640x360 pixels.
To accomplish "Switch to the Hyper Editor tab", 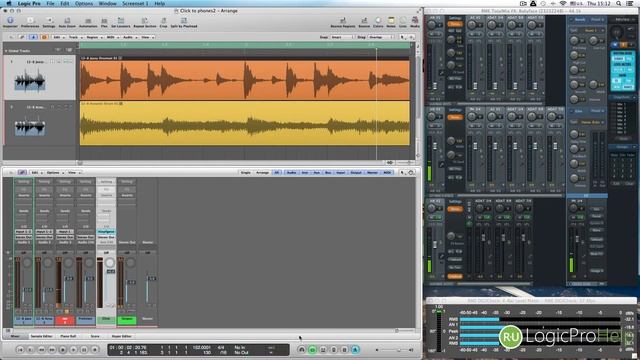I will point(121,336).
